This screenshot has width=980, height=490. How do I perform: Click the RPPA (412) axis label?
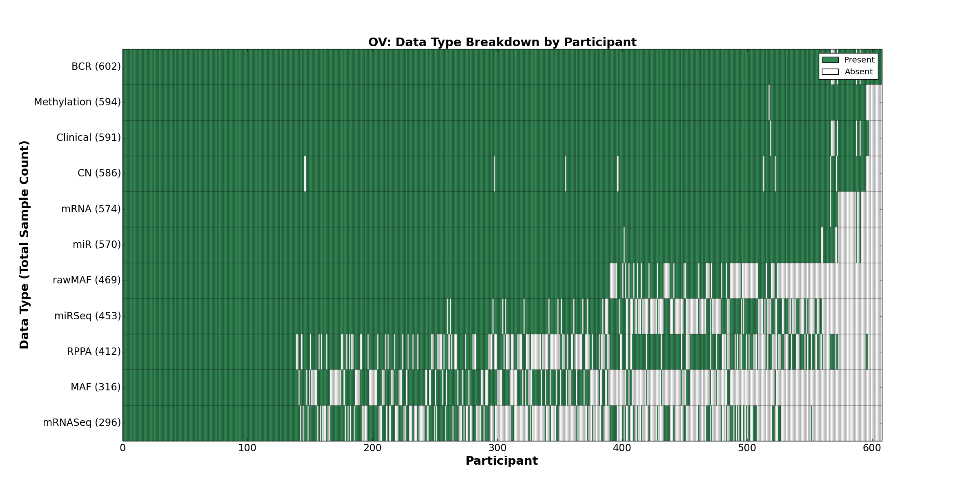[x=94, y=352]
